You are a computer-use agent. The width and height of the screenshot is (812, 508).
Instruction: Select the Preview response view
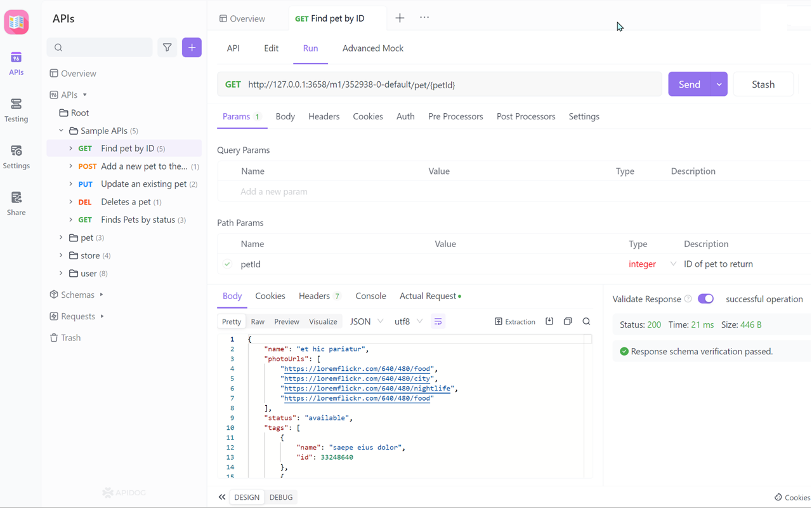[287, 322]
